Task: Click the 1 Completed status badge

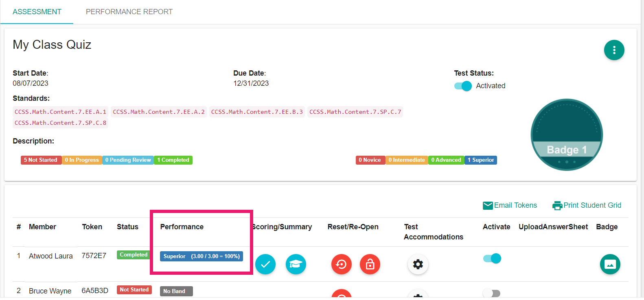Action: [x=173, y=160]
